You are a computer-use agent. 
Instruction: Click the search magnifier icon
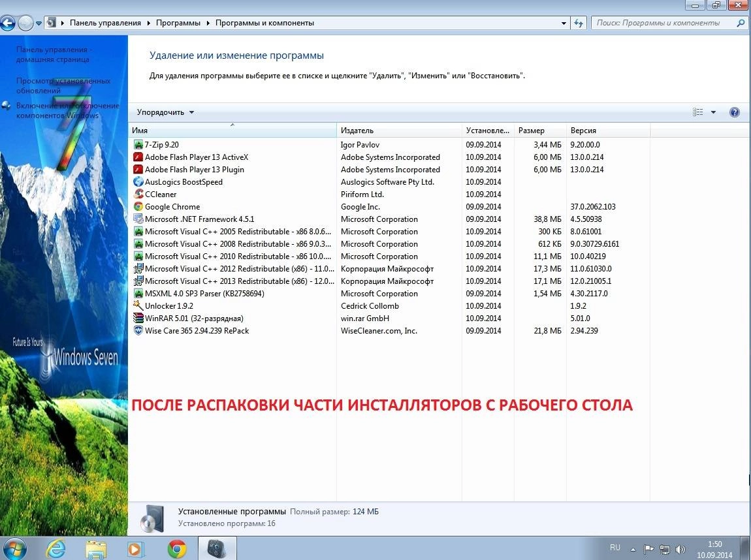click(x=740, y=23)
